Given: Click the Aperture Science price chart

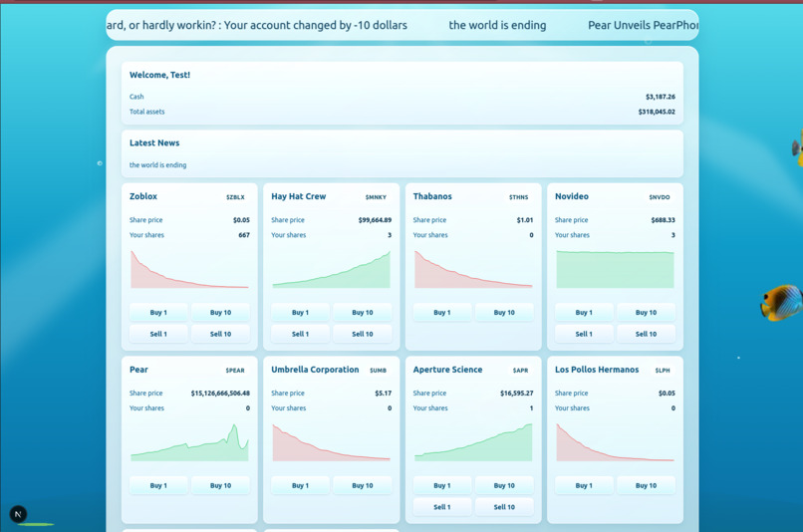Looking at the screenshot, I should pos(473,442).
